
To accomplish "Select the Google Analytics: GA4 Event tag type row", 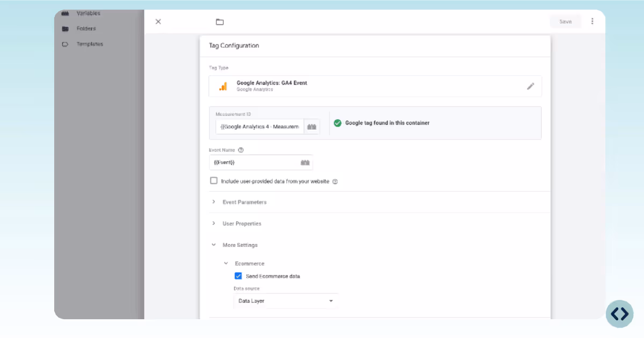I will [375, 86].
